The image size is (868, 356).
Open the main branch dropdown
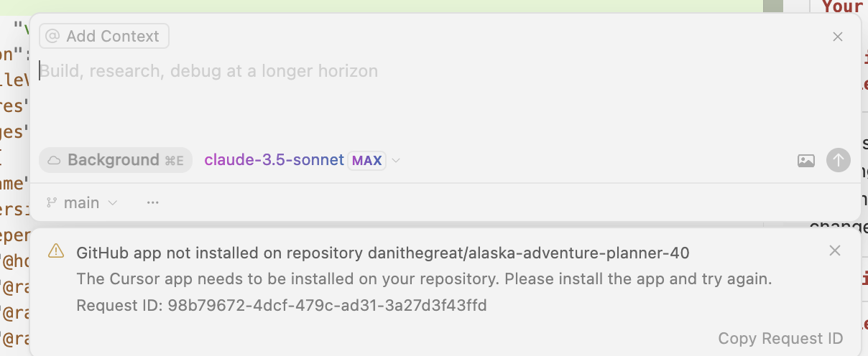click(x=82, y=203)
